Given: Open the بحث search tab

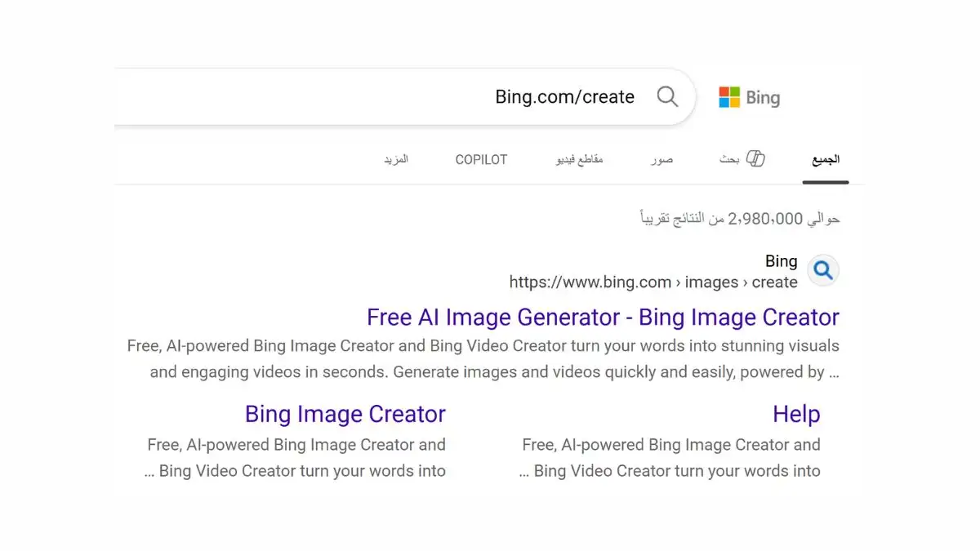Looking at the screenshot, I should tap(729, 160).
